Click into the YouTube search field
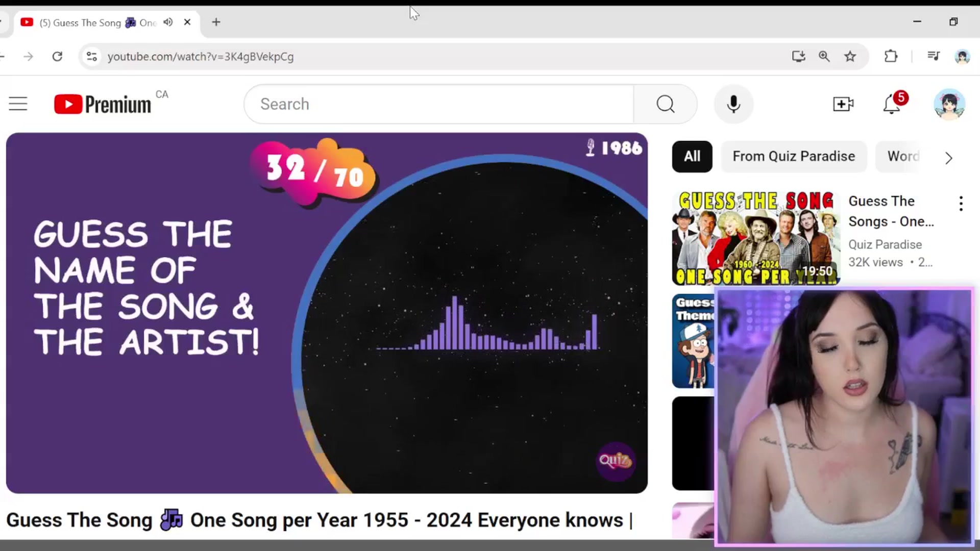 click(x=439, y=104)
